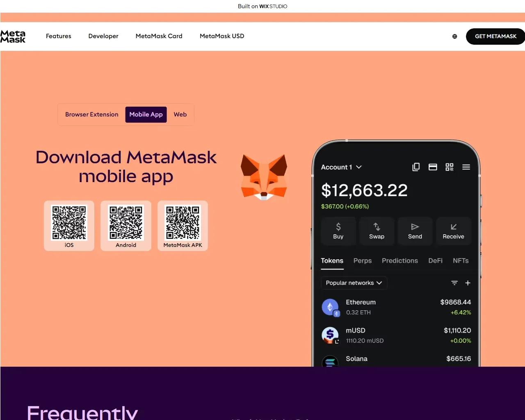Screen dimensions: 525x420
Task: Click the copy address icon on phone
Action: [x=416, y=167]
